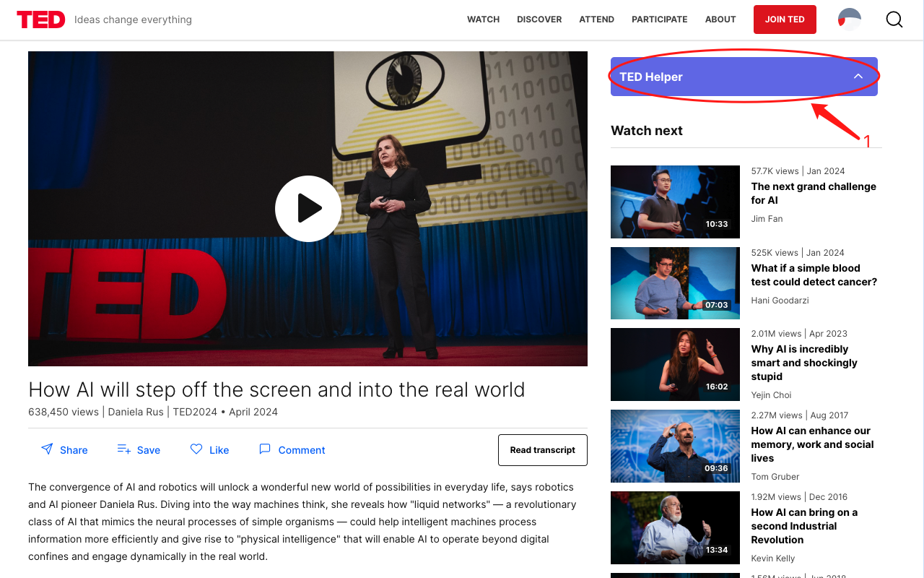
Task: Open your profile avatar menu
Action: pos(849,20)
